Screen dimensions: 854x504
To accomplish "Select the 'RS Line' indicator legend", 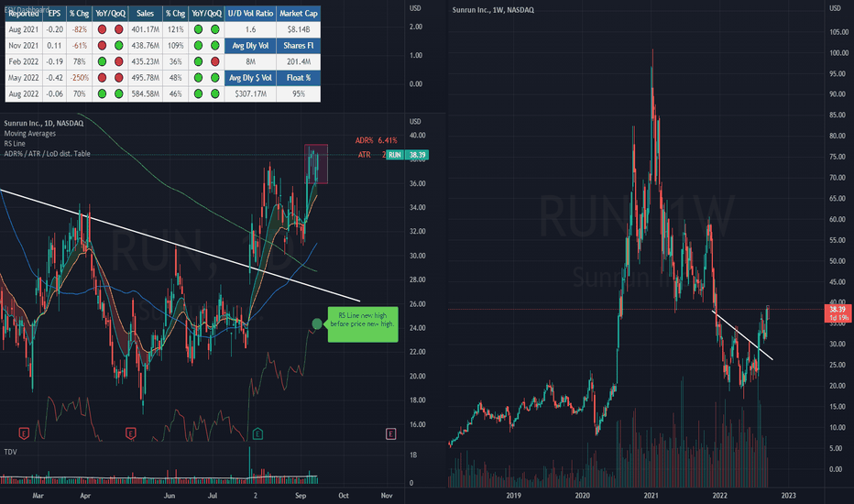I will click(15, 143).
